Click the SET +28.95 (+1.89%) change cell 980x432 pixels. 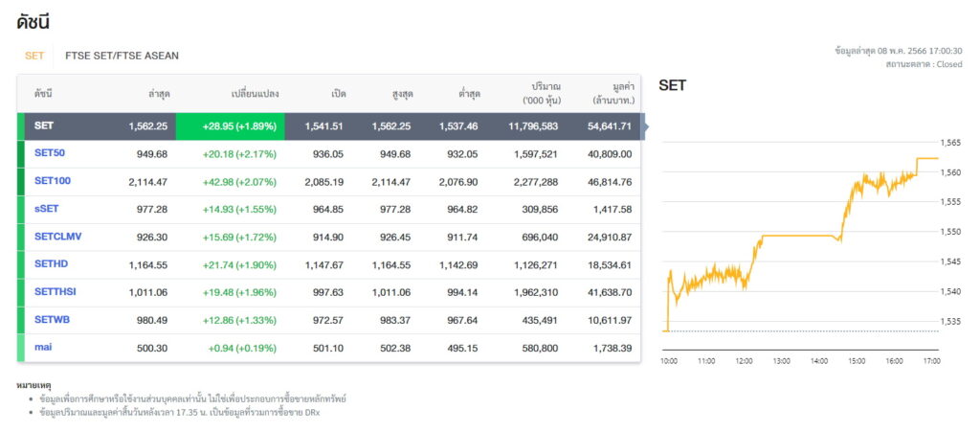(230, 126)
